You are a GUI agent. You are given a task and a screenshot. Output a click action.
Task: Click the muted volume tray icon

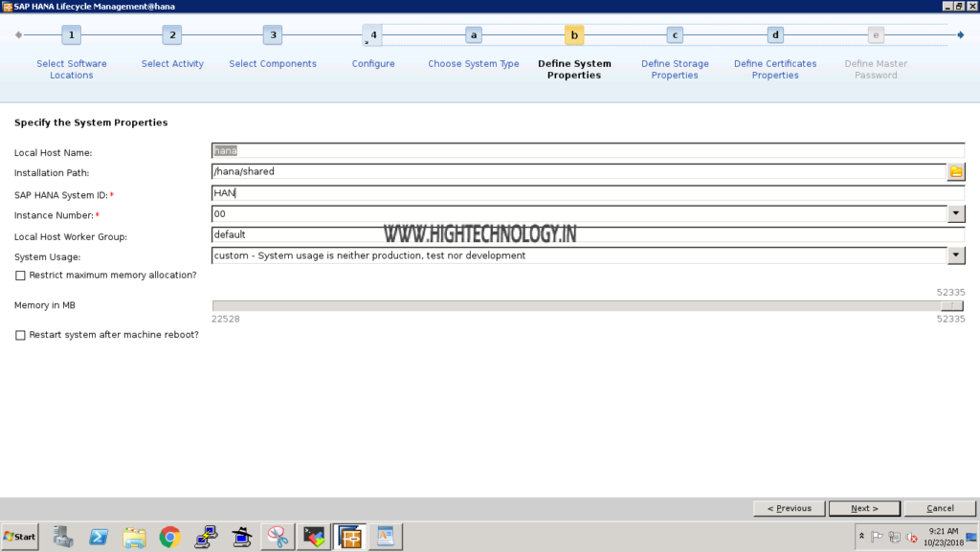click(912, 537)
